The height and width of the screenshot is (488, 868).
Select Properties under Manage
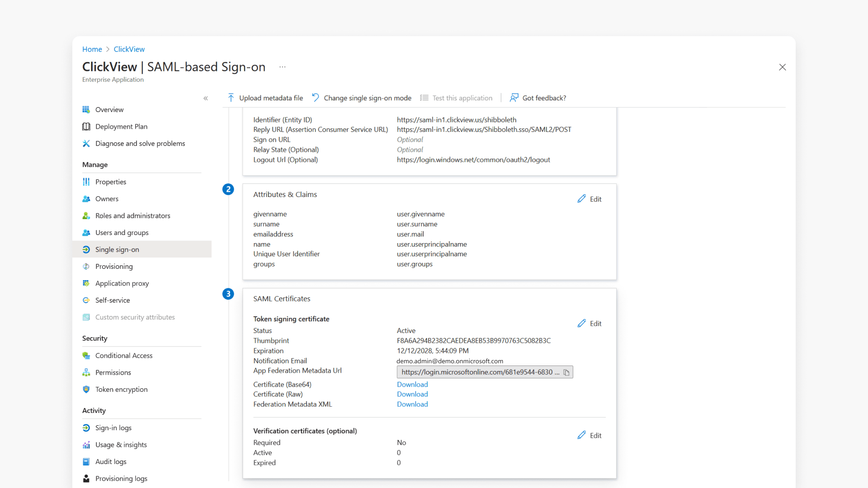point(111,182)
